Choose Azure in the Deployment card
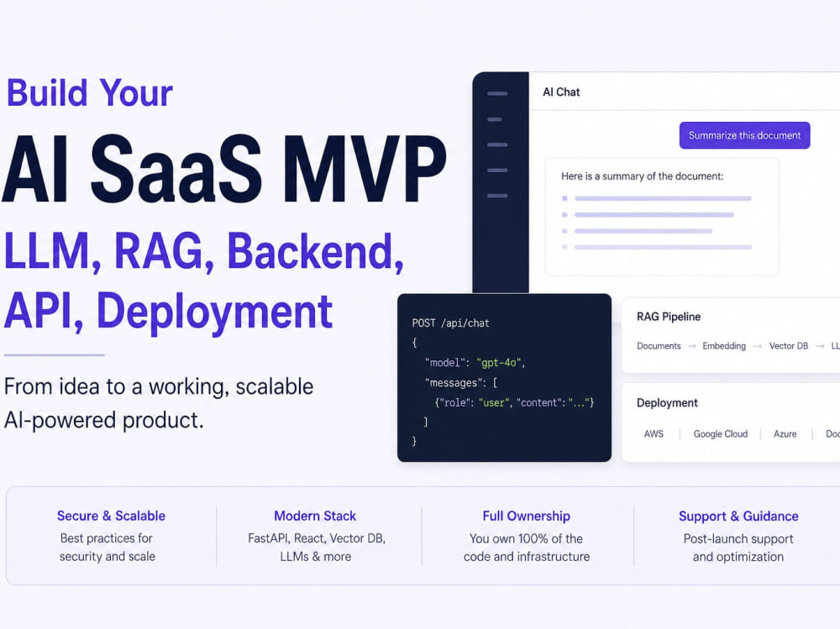Image resolution: width=840 pixels, height=629 pixels. click(785, 434)
